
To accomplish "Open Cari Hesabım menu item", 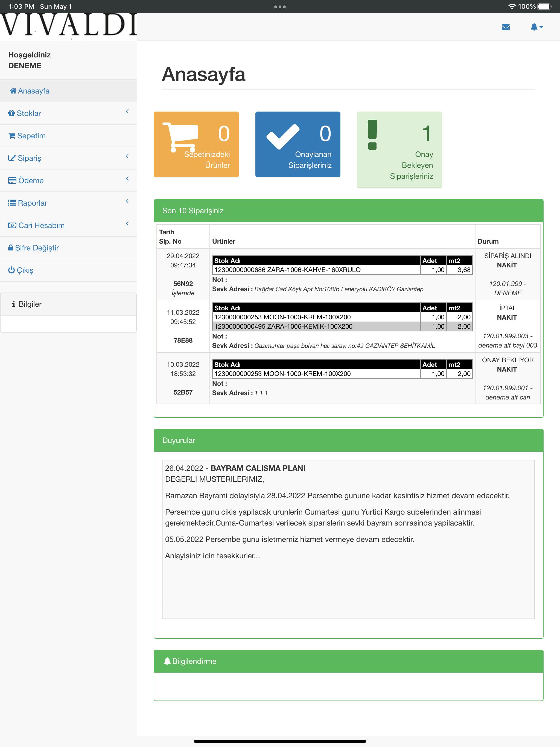I will tap(68, 225).
